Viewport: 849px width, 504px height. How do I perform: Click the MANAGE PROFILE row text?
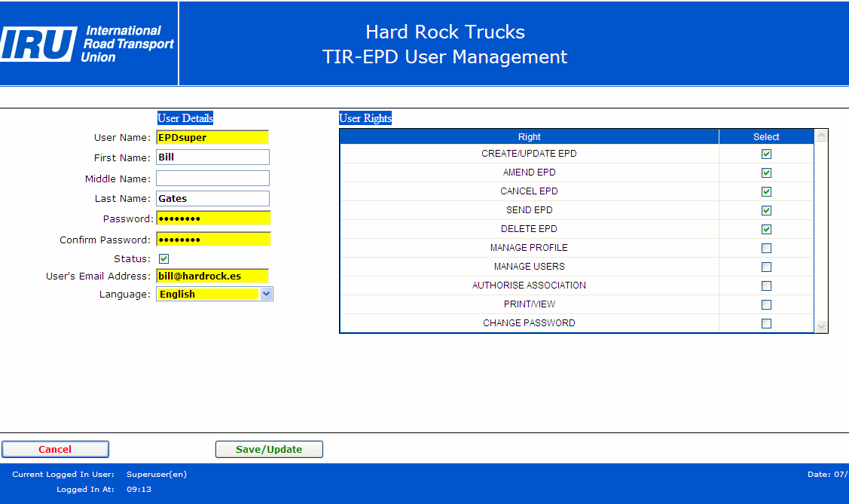pos(529,248)
